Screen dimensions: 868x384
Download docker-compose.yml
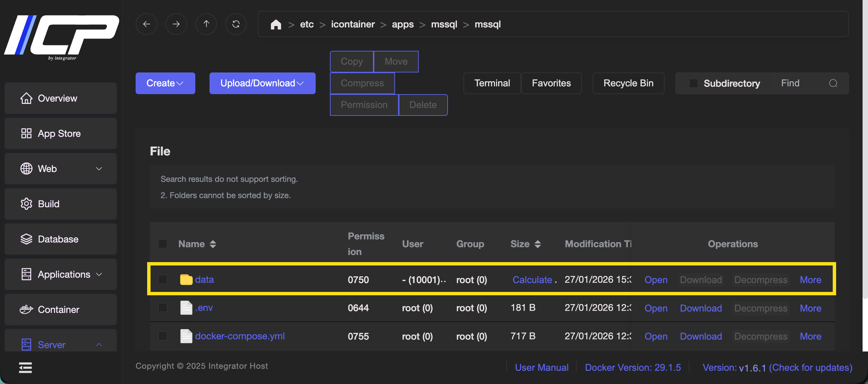701,336
